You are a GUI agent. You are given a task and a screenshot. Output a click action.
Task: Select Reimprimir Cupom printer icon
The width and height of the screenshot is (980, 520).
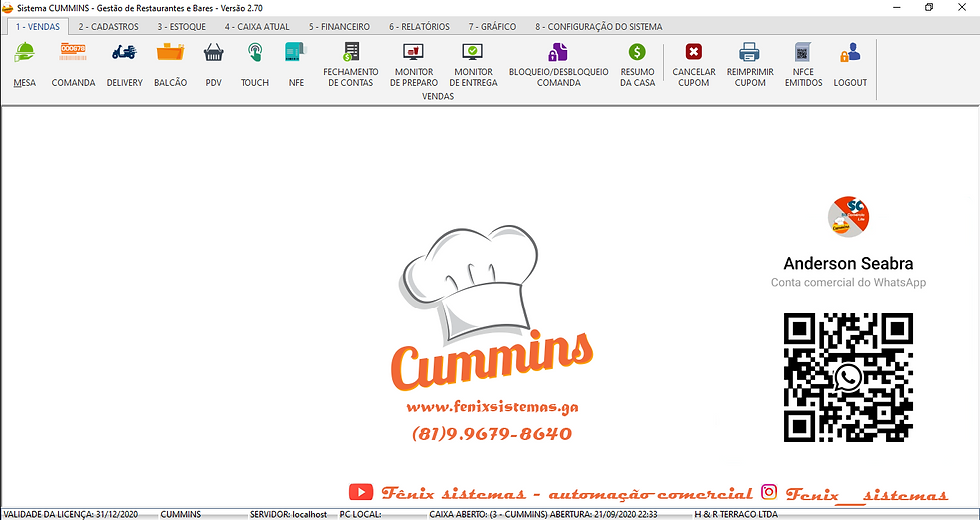tap(749, 52)
